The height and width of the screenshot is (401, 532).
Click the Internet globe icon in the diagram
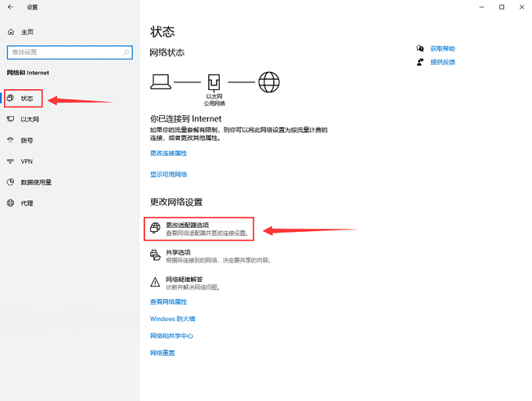point(268,82)
